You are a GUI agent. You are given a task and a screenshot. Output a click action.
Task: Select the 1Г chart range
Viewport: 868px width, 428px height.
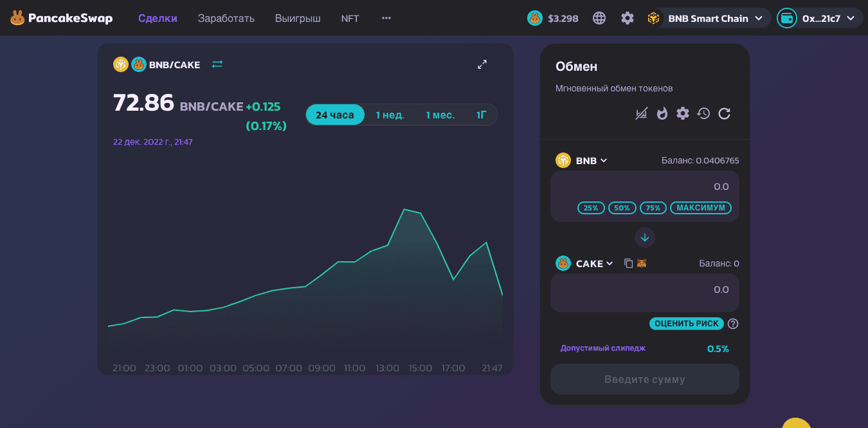click(x=481, y=115)
